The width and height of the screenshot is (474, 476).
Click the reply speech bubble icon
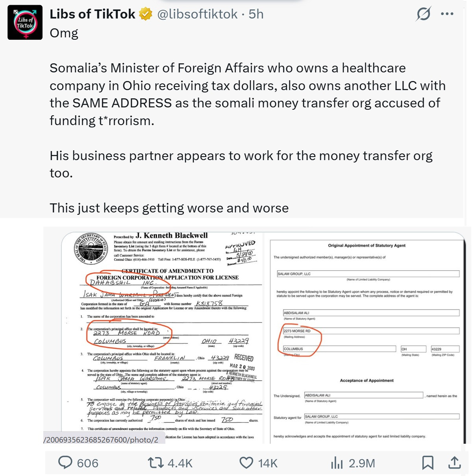click(x=65, y=463)
